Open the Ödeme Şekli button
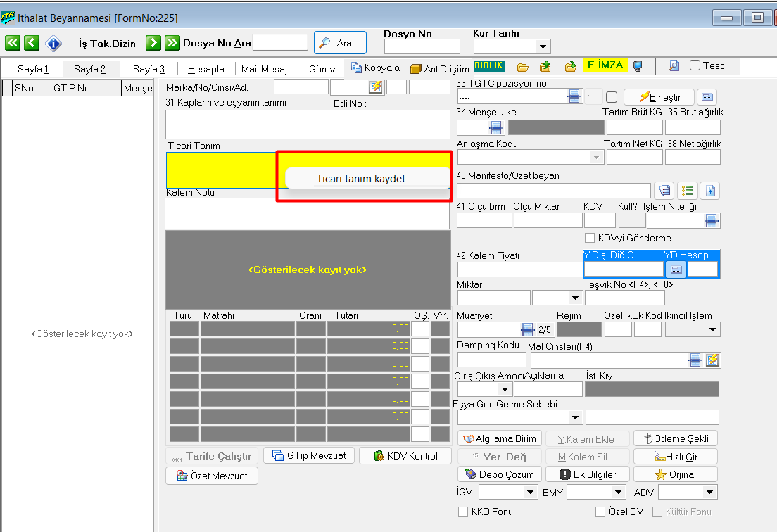Screen dimensions: 777x532 point(676,438)
